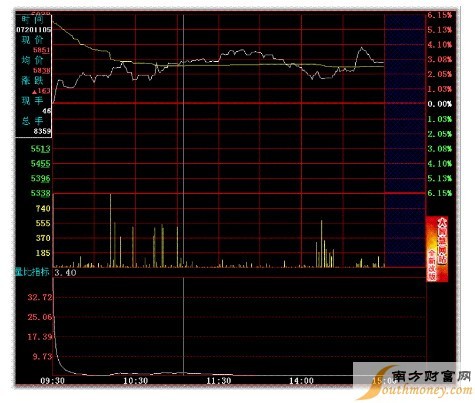Select the 总手 label
The image size is (475, 403).
click(x=33, y=121)
